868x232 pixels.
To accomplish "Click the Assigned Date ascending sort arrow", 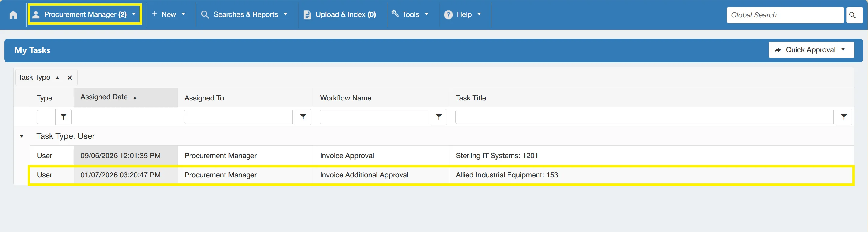I will [135, 98].
